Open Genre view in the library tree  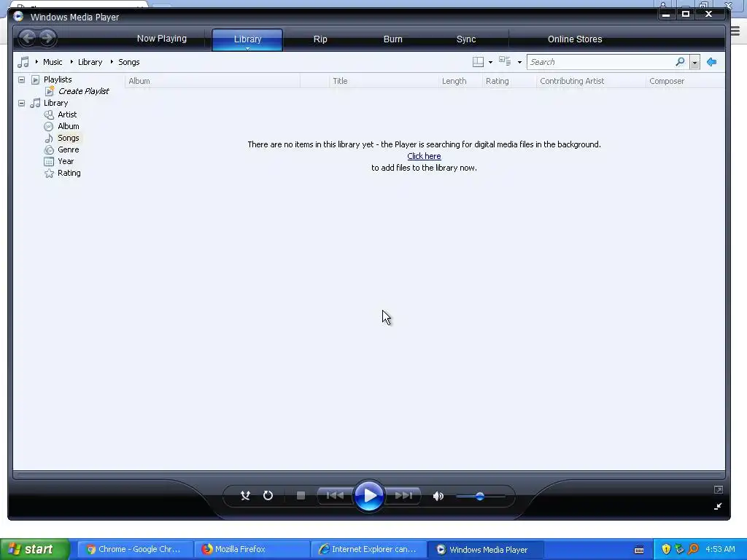pos(68,149)
